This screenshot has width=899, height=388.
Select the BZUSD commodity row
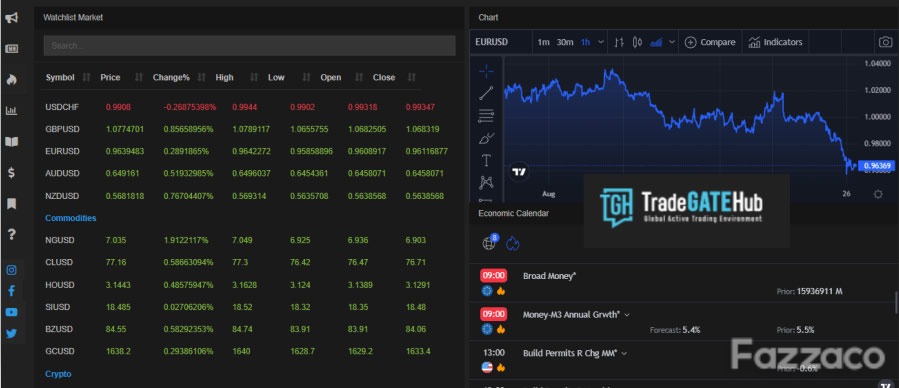tap(247, 330)
